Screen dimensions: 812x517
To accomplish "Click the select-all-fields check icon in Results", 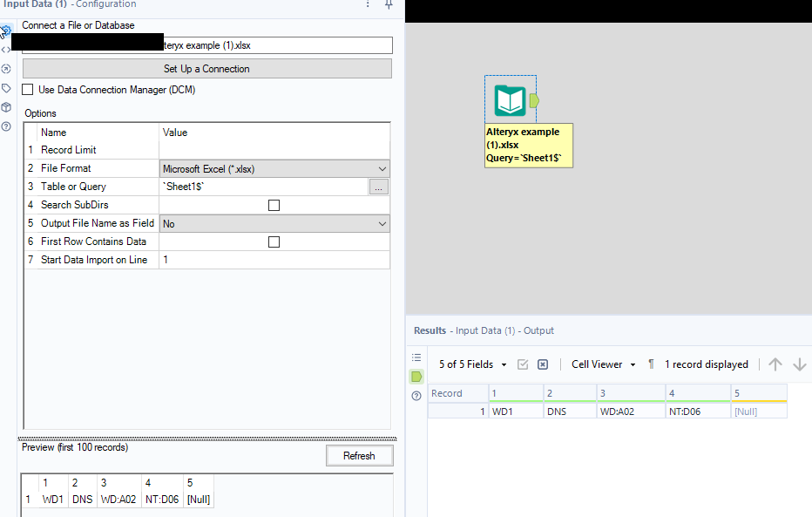I will 523,364.
